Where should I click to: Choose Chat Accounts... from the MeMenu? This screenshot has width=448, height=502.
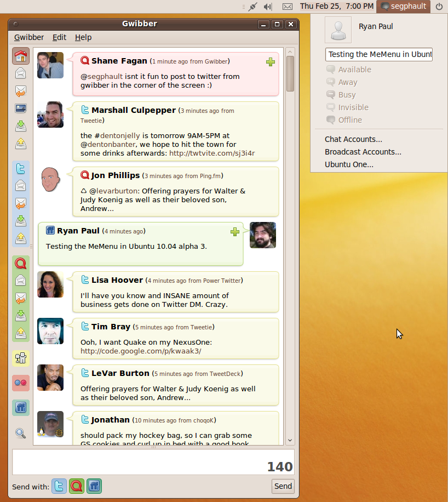pyautogui.click(x=353, y=139)
